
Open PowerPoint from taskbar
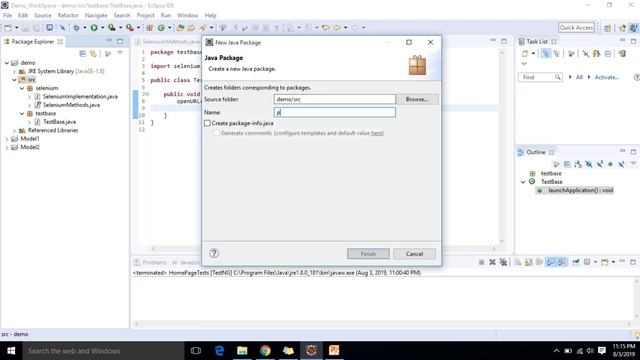(x=334, y=351)
